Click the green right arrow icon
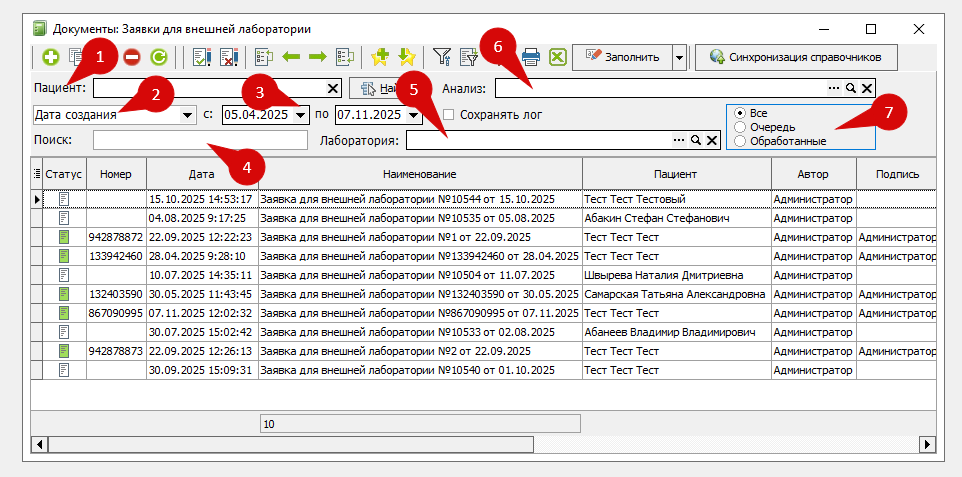The image size is (962, 477). point(318,58)
